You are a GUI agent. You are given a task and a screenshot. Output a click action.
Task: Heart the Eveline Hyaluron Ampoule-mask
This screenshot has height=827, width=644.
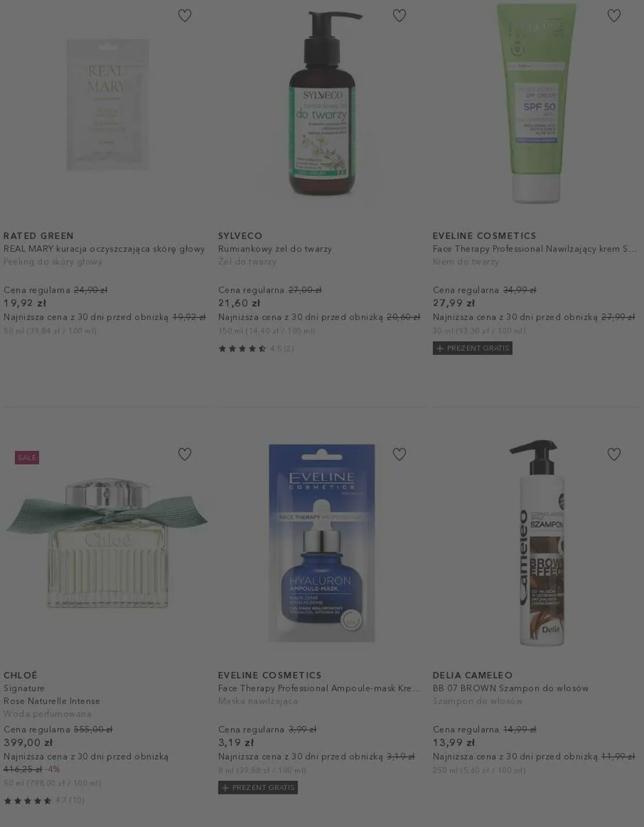[x=399, y=454]
